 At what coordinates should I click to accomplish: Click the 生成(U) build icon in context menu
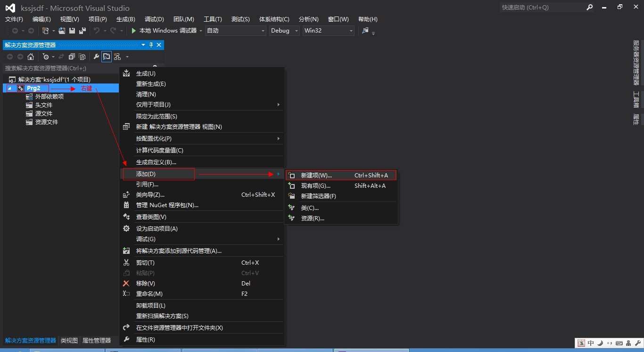(x=126, y=74)
